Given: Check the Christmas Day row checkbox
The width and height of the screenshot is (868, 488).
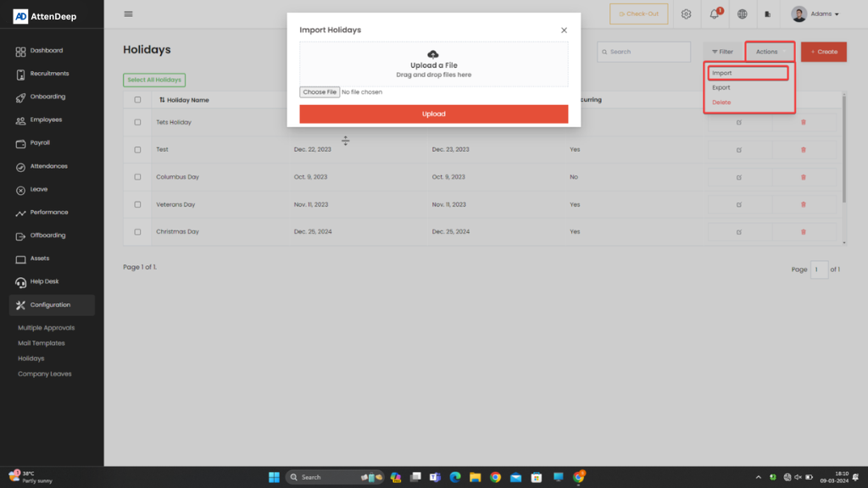Looking at the screenshot, I should click(137, 231).
